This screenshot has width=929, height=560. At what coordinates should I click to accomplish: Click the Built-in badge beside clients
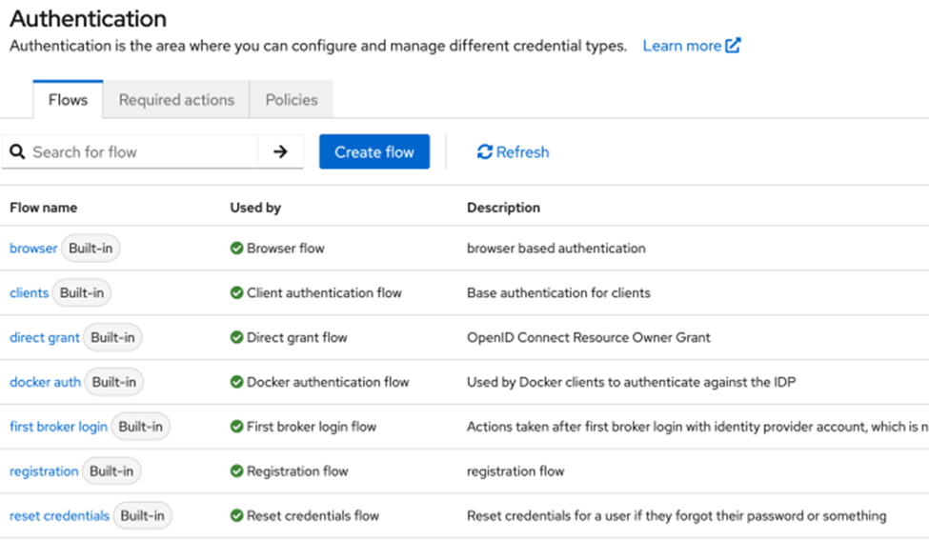[82, 292]
